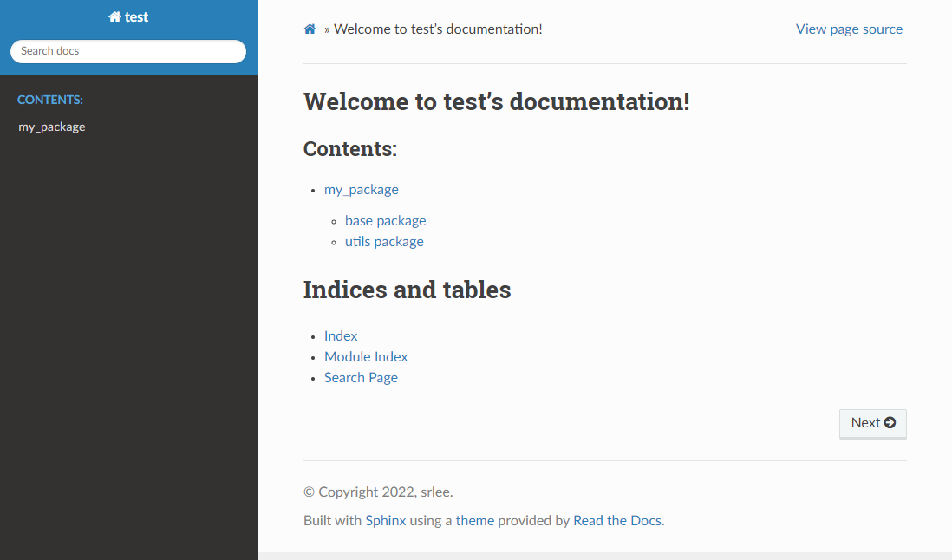Image resolution: width=952 pixels, height=560 pixels.
Task: Click the home icon in the breadcrumb
Action: click(310, 29)
